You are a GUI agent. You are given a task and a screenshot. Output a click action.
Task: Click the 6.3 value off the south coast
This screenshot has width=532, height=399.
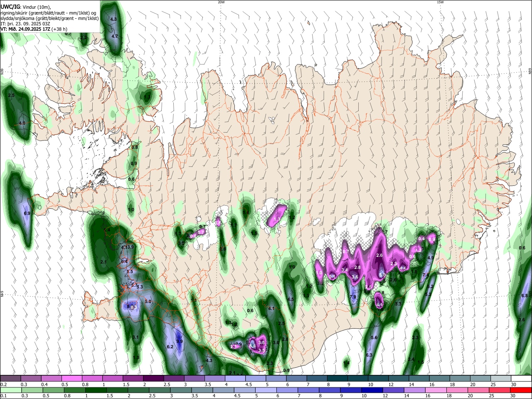point(369,355)
